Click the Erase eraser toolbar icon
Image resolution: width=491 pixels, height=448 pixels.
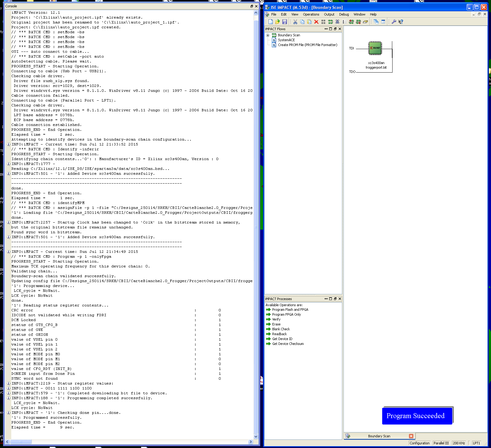(365, 22)
